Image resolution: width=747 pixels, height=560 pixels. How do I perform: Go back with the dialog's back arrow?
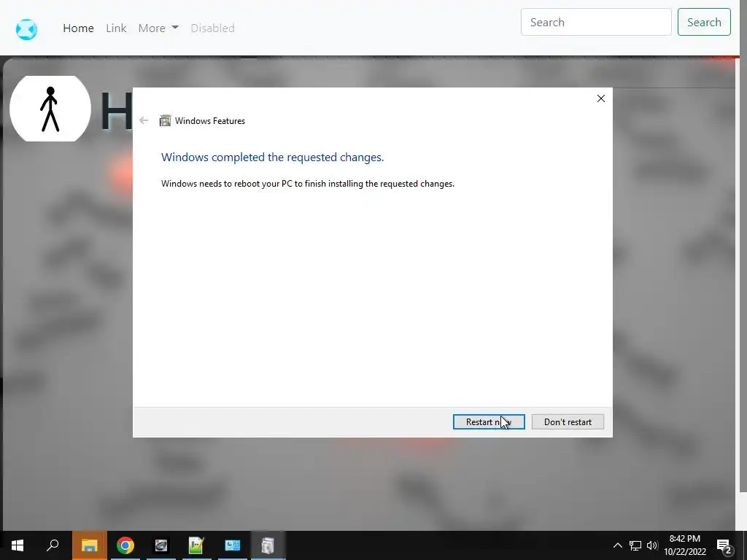(x=144, y=120)
